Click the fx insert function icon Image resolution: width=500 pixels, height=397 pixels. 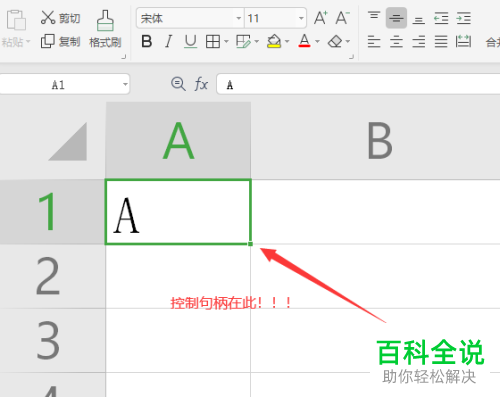coord(201,84)
